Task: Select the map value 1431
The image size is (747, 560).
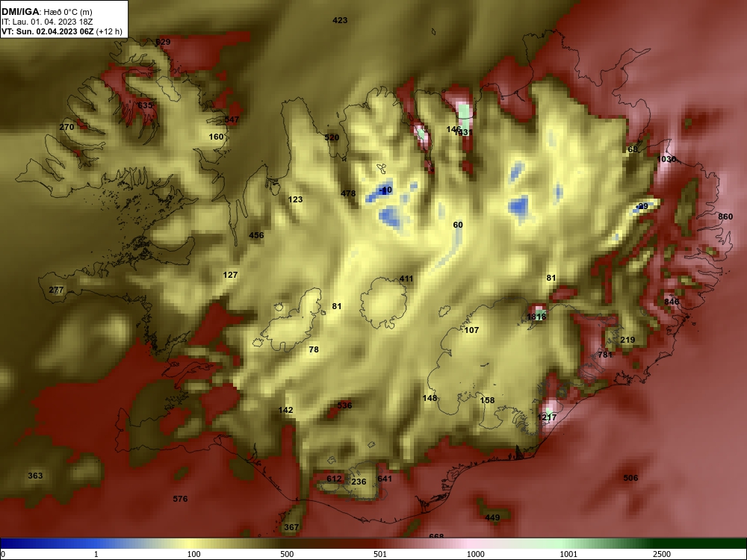Action: point(463,133)
